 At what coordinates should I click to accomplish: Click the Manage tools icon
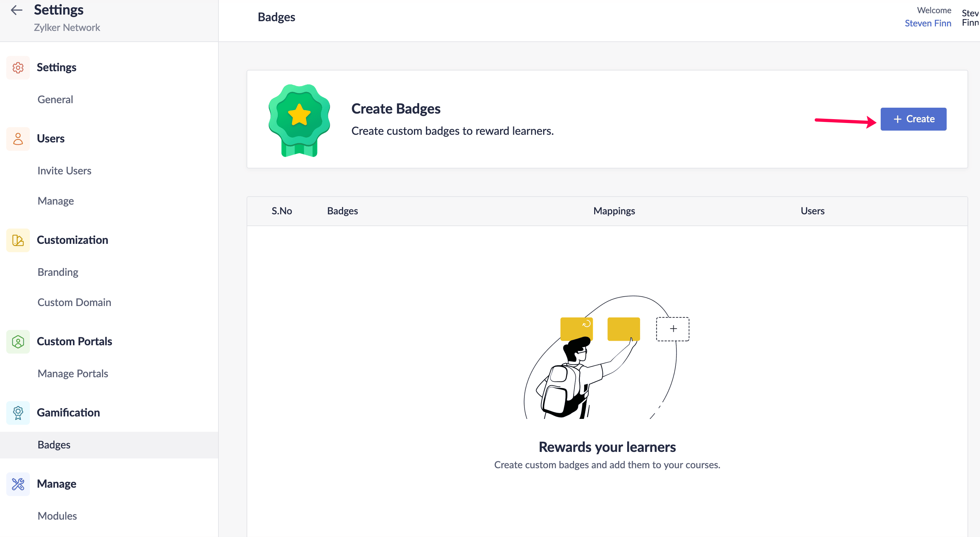tap(18, 484)
